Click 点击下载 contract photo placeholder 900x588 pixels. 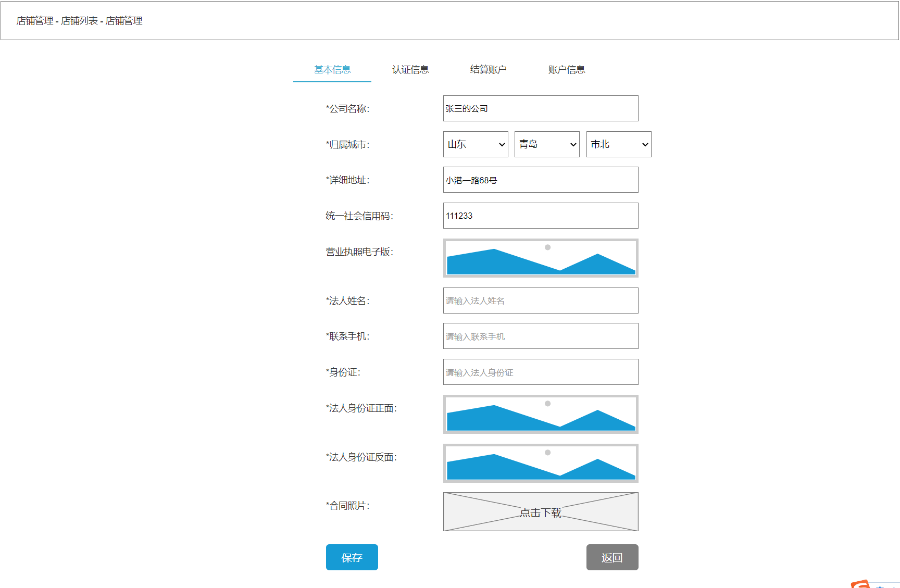(541, 512)
